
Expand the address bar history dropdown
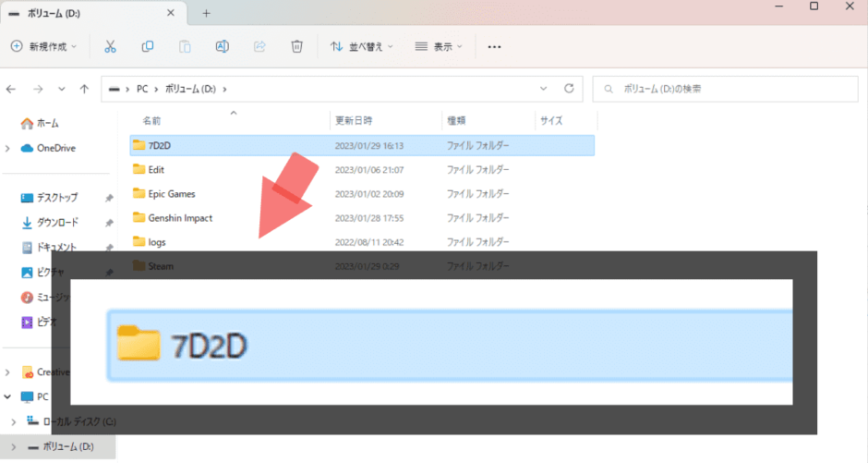coord(544,89)
